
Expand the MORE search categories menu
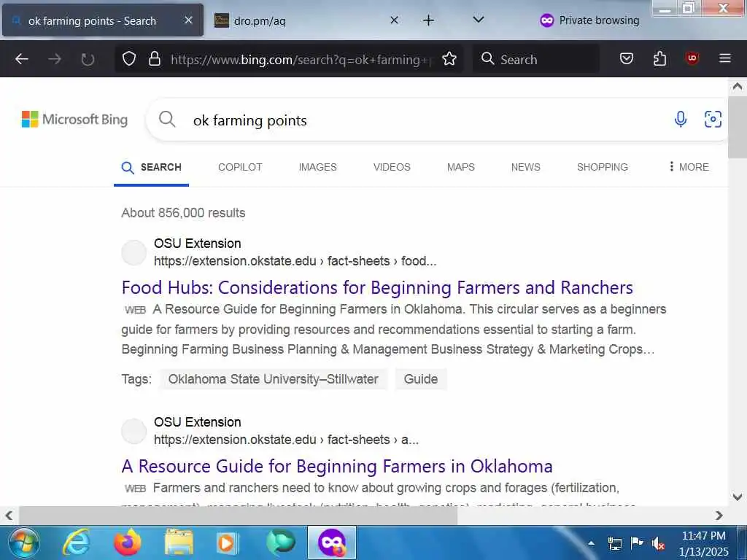(x=689, y=167)
